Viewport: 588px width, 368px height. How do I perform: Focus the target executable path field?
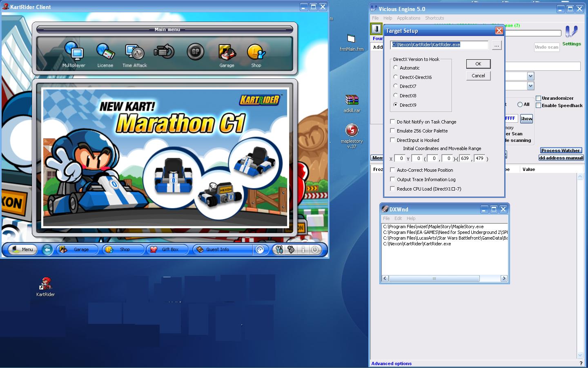(x=439, y=45)
